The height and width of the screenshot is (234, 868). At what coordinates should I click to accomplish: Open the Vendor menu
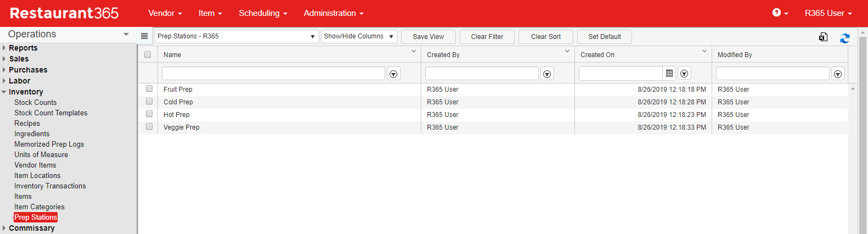point(165,13)
